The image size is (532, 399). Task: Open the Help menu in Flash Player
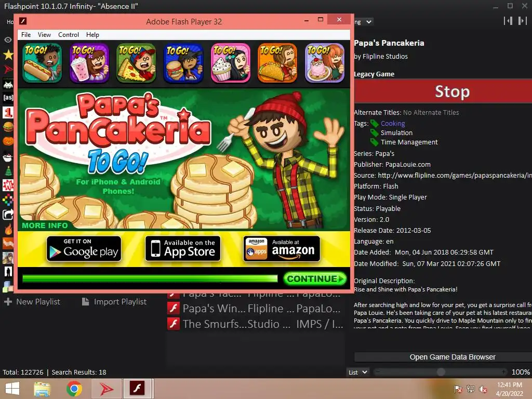click(x=92, y=35)
